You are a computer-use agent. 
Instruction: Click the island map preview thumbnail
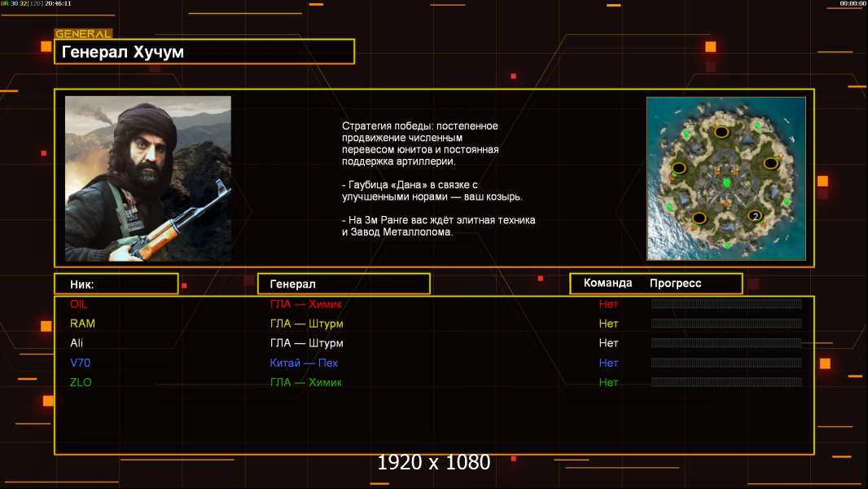(726, 178)
